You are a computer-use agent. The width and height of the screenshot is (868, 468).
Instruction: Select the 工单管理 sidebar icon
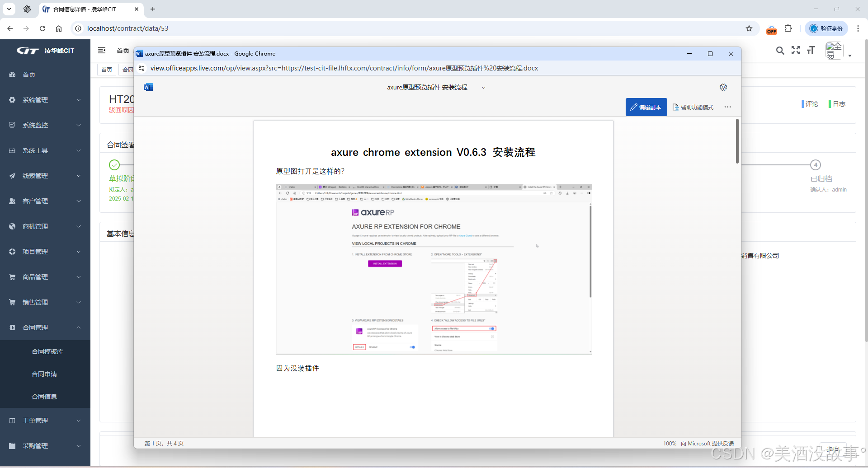click(12, 420)
